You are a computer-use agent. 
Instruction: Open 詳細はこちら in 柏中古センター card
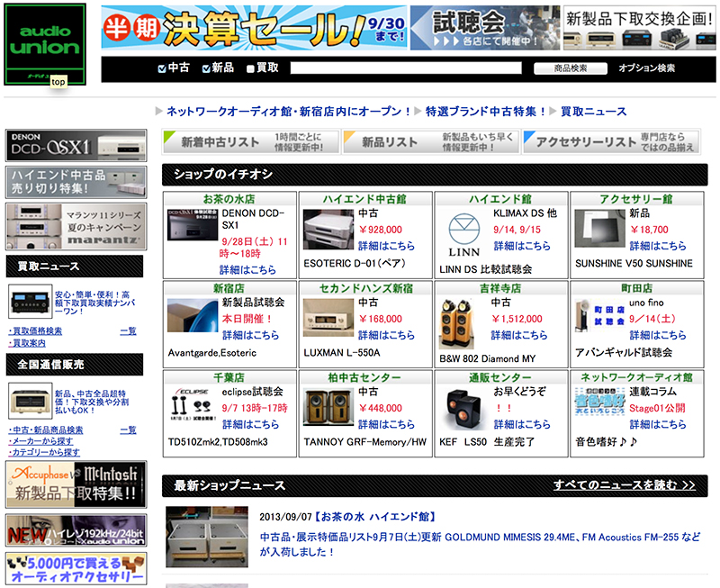click(x=386, y=424)
